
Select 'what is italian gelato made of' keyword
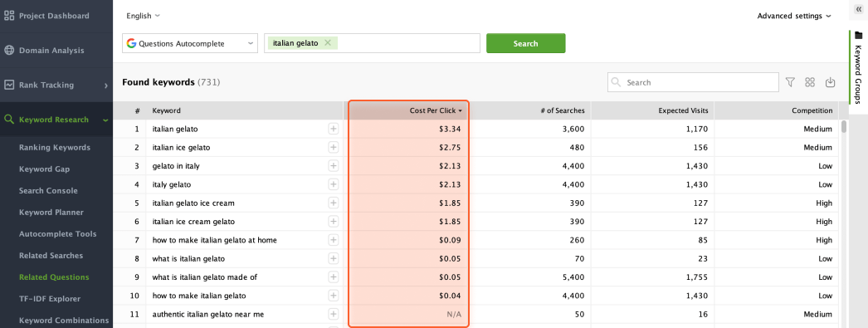(205, 277)
